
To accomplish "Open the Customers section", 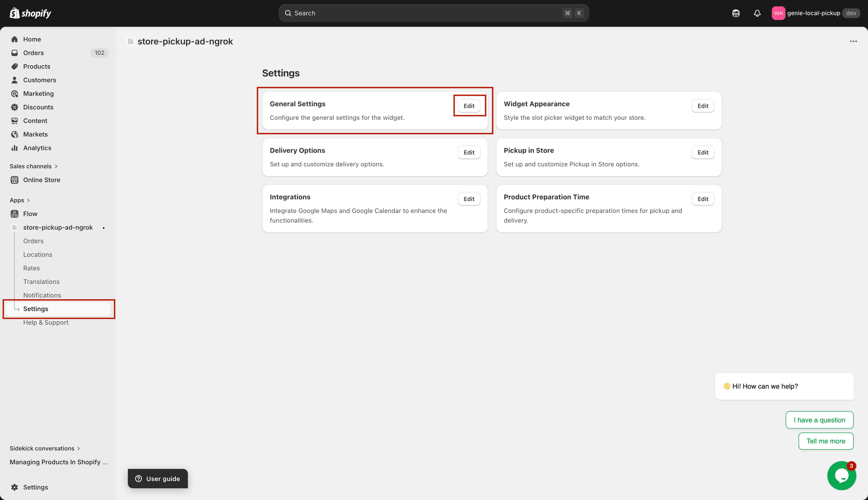I will click(39, 80).
